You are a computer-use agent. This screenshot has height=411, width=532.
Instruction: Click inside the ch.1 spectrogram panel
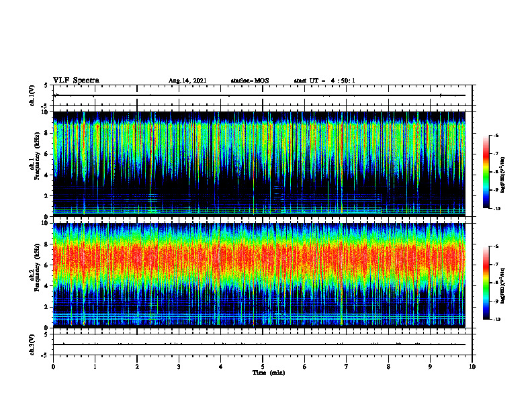[x=259, y=164]
